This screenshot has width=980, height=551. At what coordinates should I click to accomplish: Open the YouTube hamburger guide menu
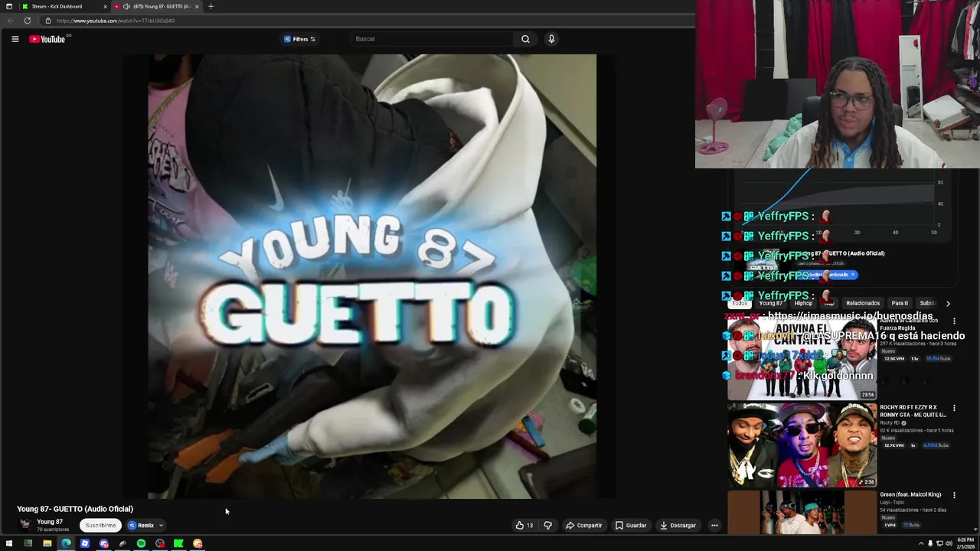tap(15, 39)
